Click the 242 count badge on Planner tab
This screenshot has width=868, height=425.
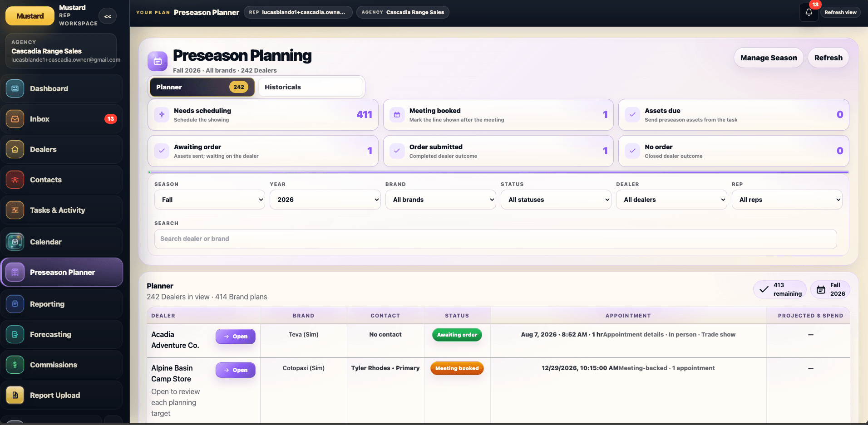[x=239, y=87]
